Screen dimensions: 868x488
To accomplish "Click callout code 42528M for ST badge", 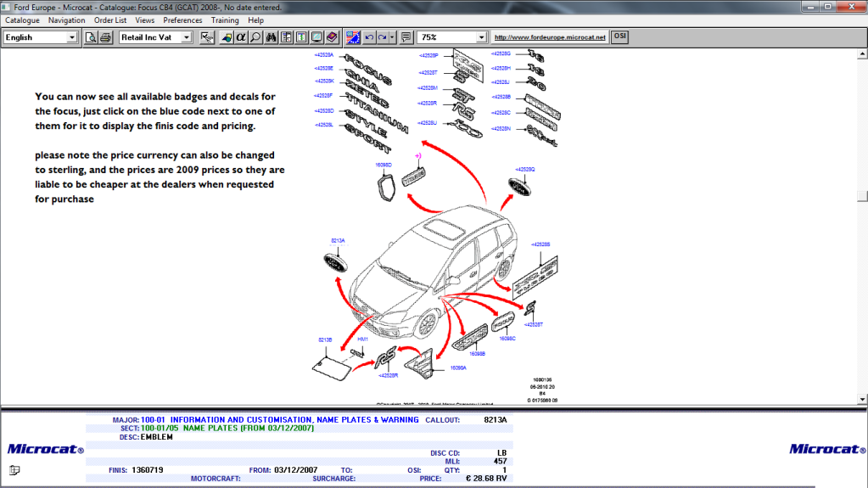I will 428,88.
